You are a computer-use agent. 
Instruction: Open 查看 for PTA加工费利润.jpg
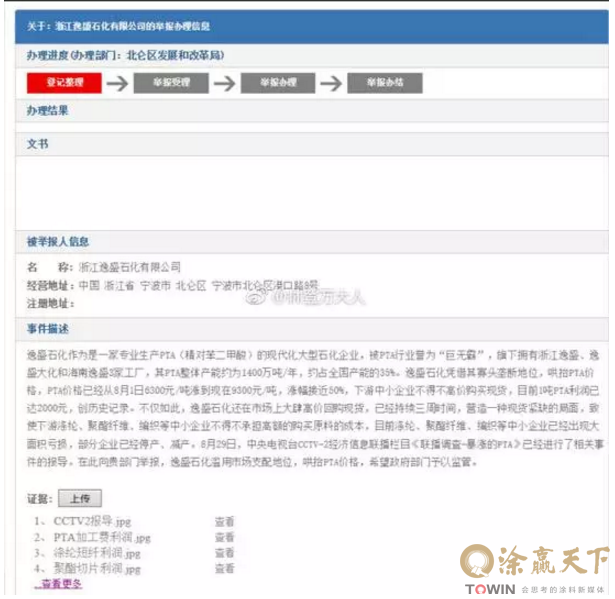[x=224, y=537]
